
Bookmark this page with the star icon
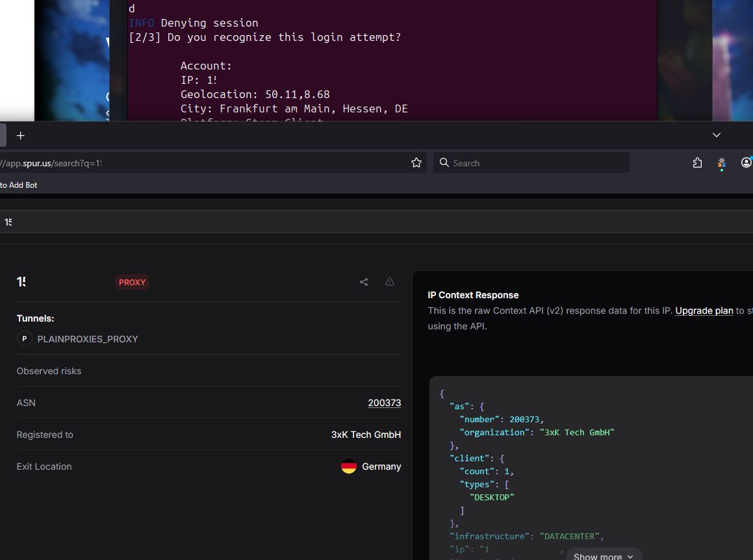pos(416,163)
